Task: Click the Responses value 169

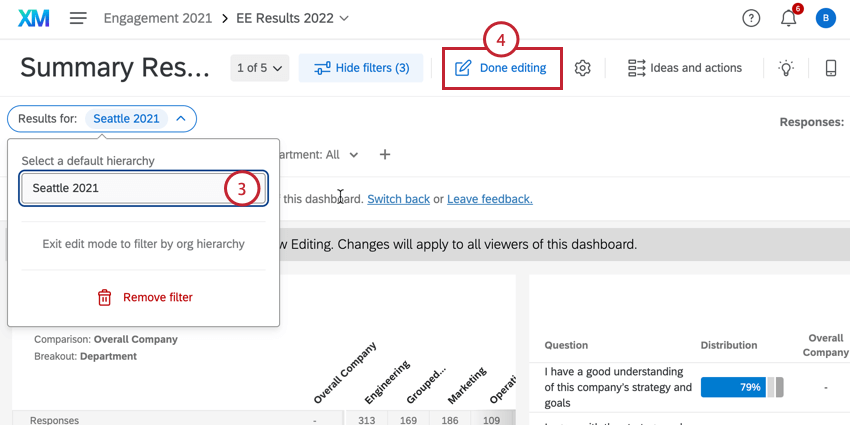Action: tap(409, 420)
